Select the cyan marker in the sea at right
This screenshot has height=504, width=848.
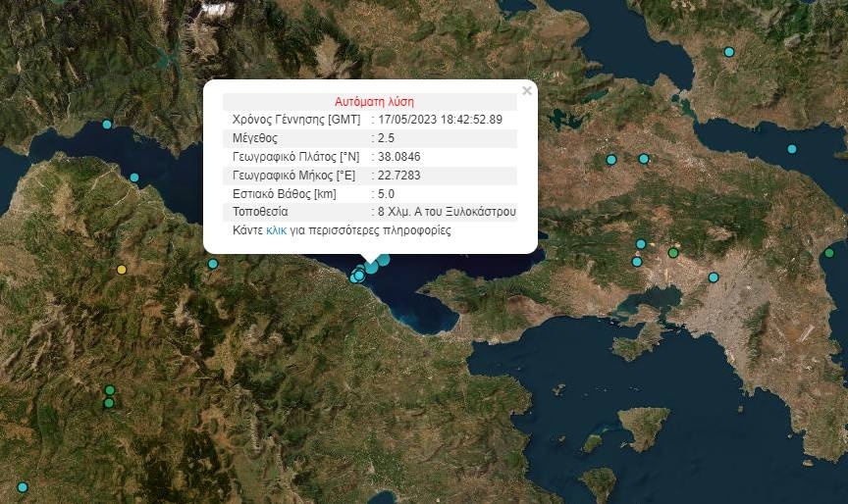click(792, 149)
